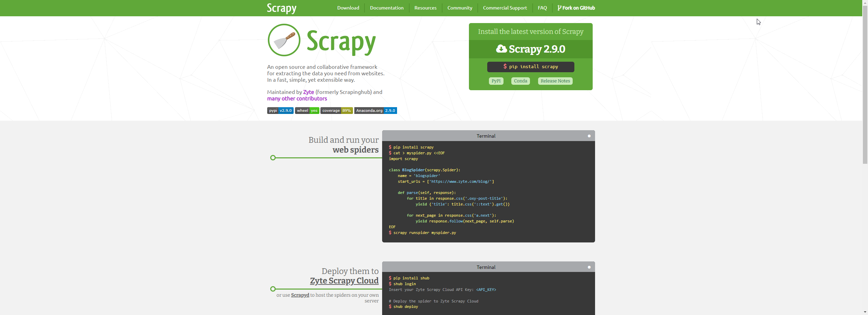Click the Scrapy logo in the navbar
Viewport: 868px width, 315px height.
pos(281,8)
